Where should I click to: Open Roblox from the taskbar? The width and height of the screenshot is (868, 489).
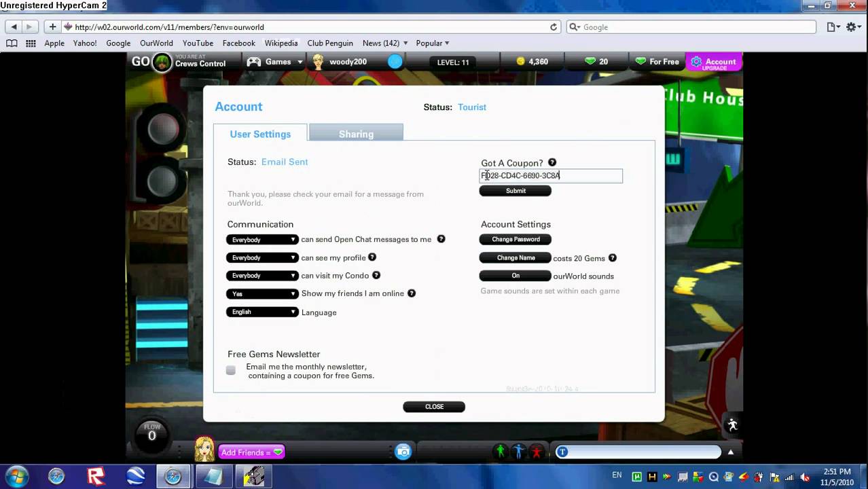pyautogui.click(x=96, y=477)
